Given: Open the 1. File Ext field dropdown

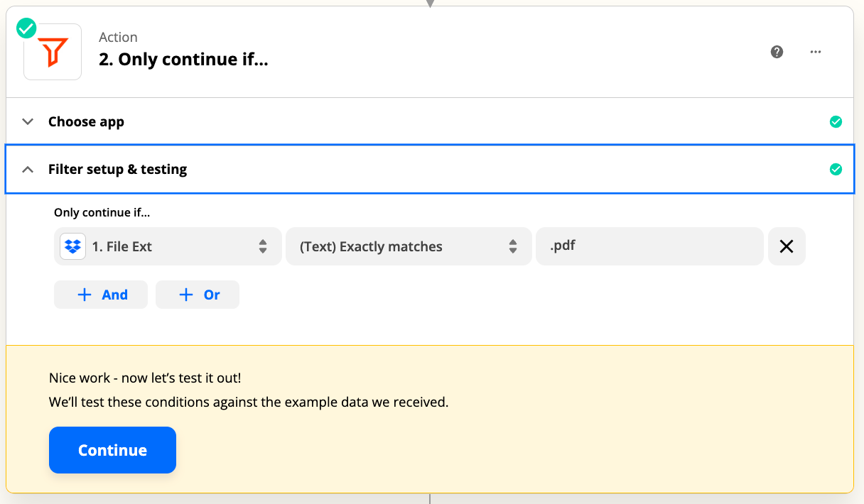Looking at the screenshot, I should (x=167, y=246).
